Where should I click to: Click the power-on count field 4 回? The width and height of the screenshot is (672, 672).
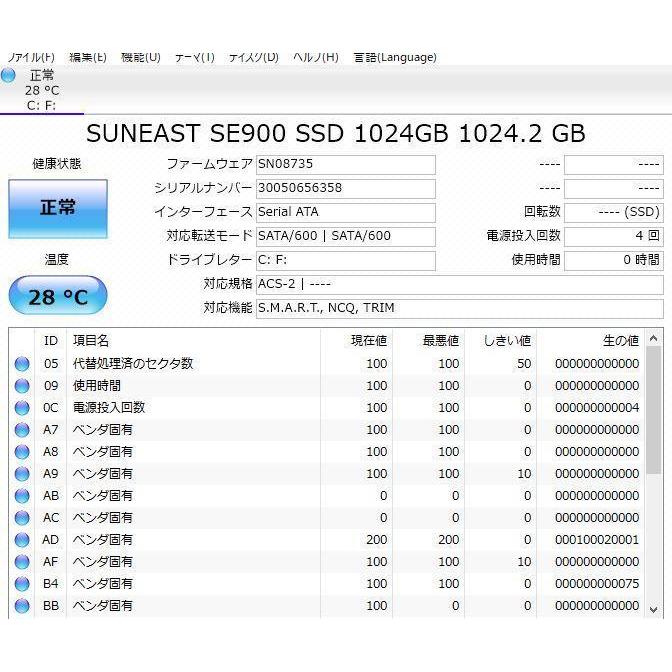[614, 237]
